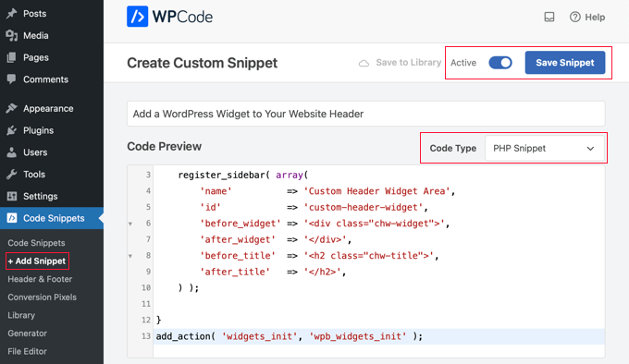The image size is (629, 364).
Task: Open the inbox notifications icon
Action: pyautogui.click(x=549, y=17)
